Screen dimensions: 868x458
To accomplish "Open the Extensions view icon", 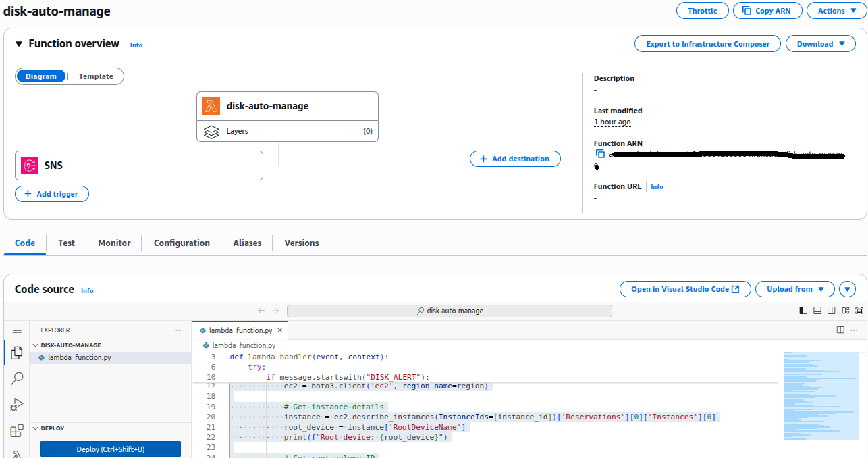I will tap(17, 431).
